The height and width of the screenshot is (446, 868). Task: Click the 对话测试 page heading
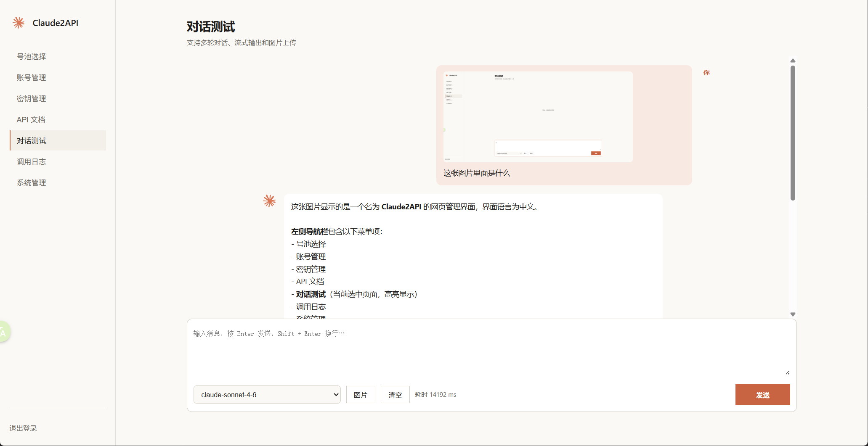coord(211,26)
